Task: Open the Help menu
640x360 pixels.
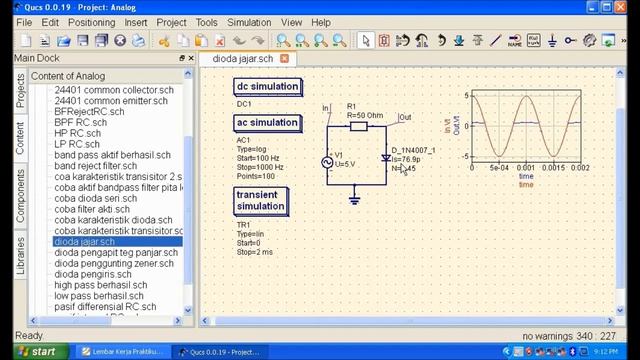Action: [x=321, y=22]
